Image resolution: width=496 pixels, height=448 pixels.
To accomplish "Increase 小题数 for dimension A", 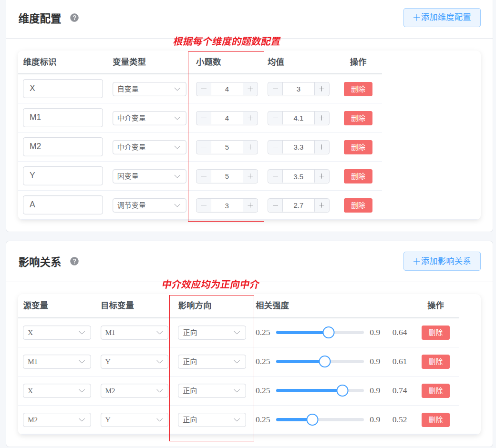I will pyautogui.click(x=250, y=205).
